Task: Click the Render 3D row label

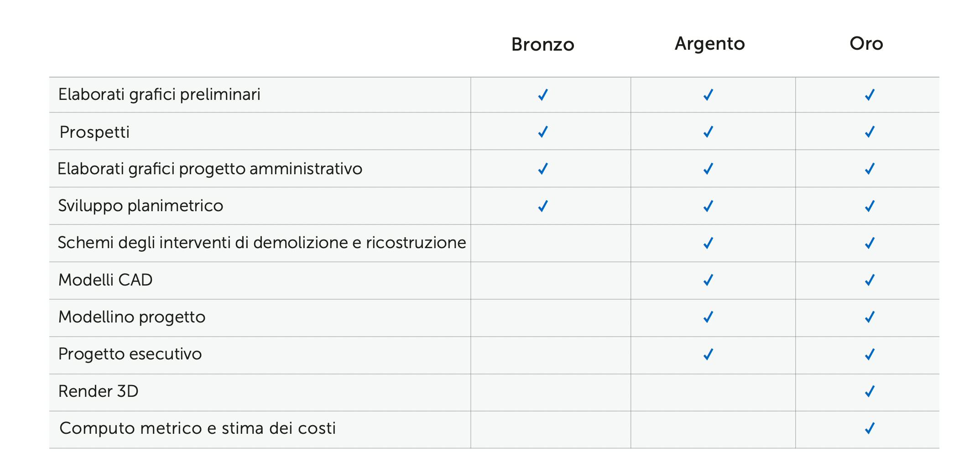Action: click(99, 391)
